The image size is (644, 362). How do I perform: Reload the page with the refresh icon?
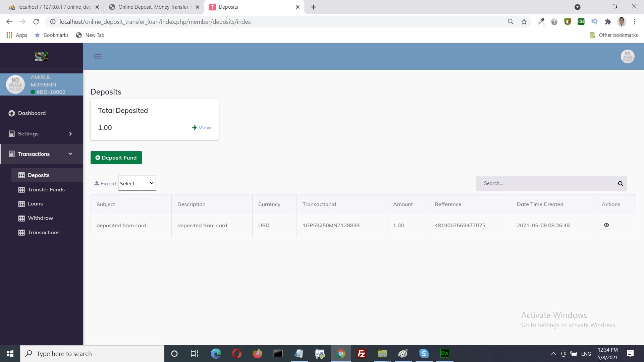(x=36, y=22)
